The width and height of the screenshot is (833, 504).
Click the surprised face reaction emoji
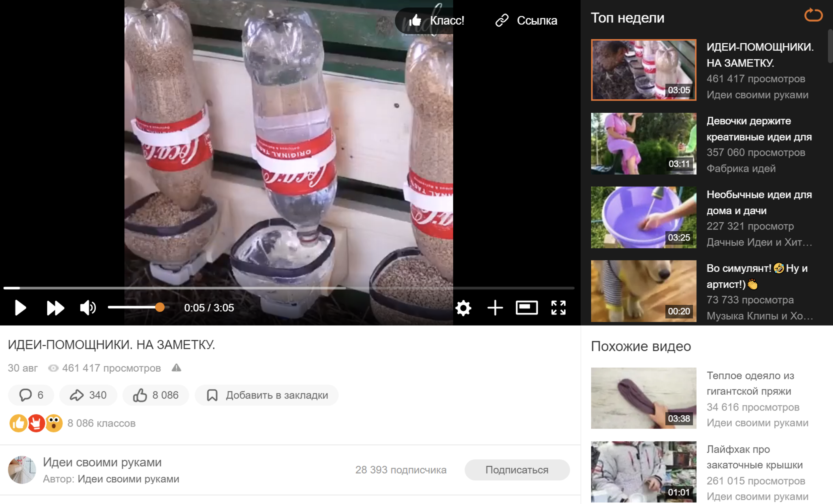click(x=54, y=423)
